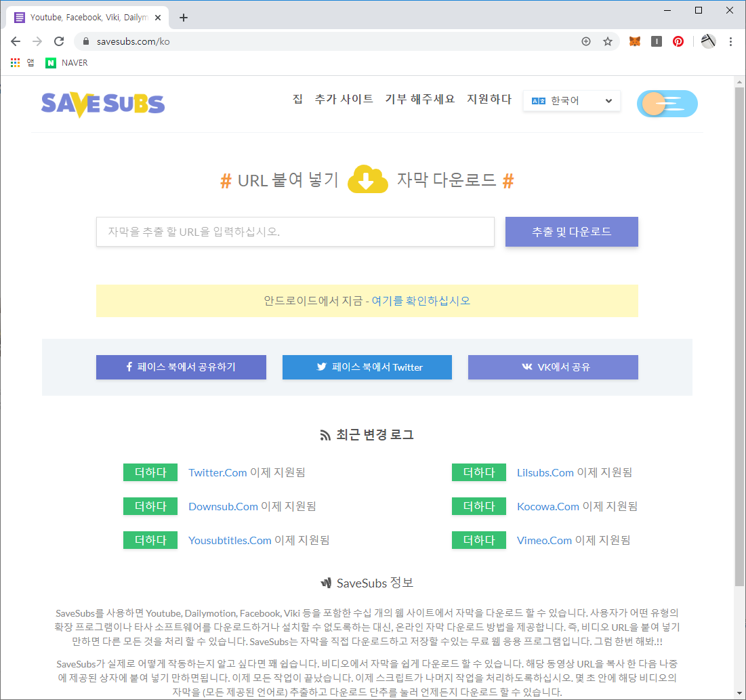Open the Twitter.Com link

pos(217,472)
